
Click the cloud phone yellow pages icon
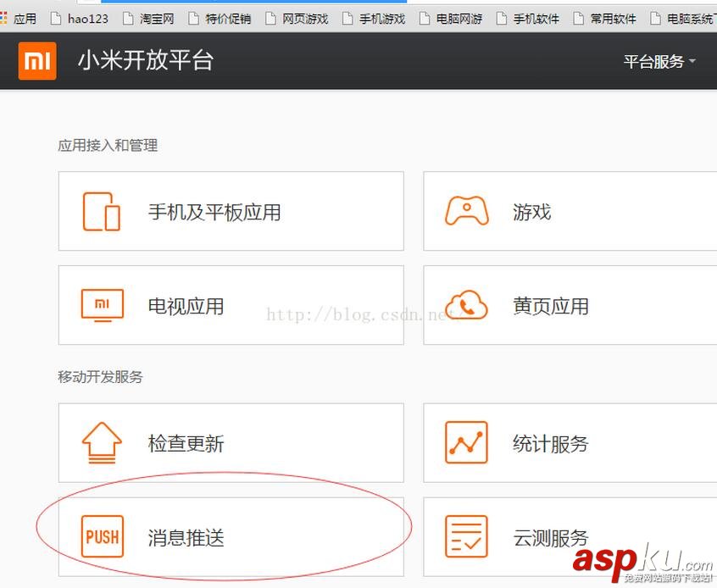(x=466, y=305)
